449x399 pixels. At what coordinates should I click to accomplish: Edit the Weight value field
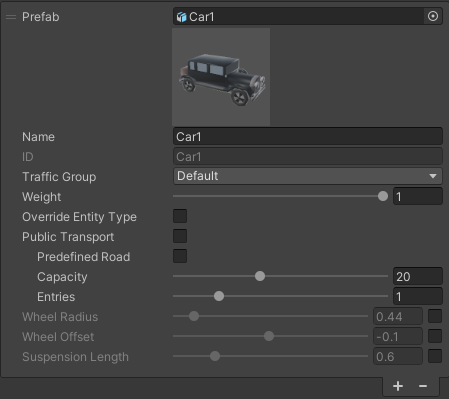pyautogui.click(x=418, y=196)
